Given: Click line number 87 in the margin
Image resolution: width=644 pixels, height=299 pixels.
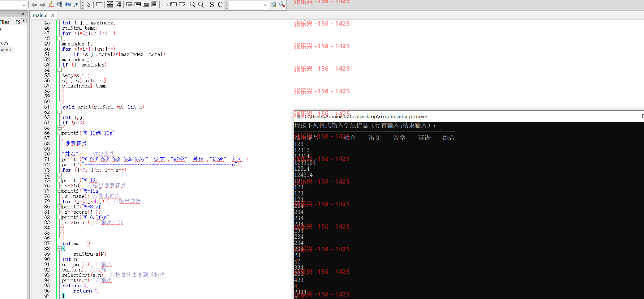Looking at the screenshot, I should (x=47, y=243).
